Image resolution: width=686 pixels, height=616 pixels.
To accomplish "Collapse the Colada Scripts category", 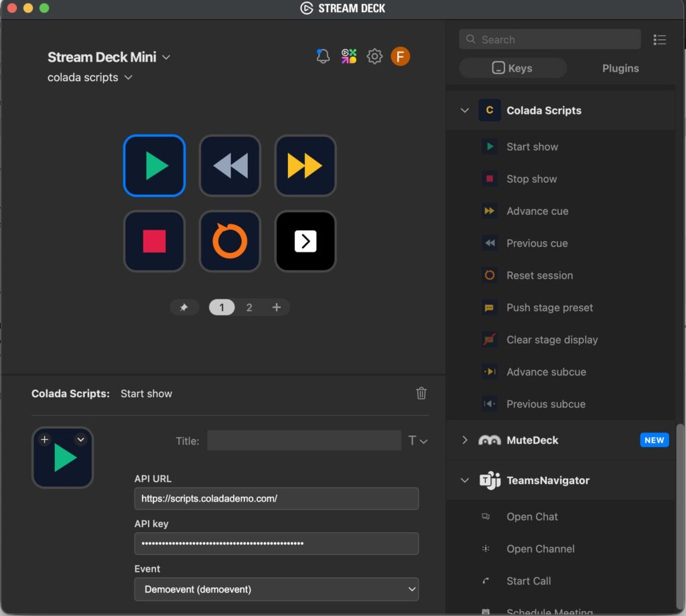I will pyautogui.click(x=465, y=110).
